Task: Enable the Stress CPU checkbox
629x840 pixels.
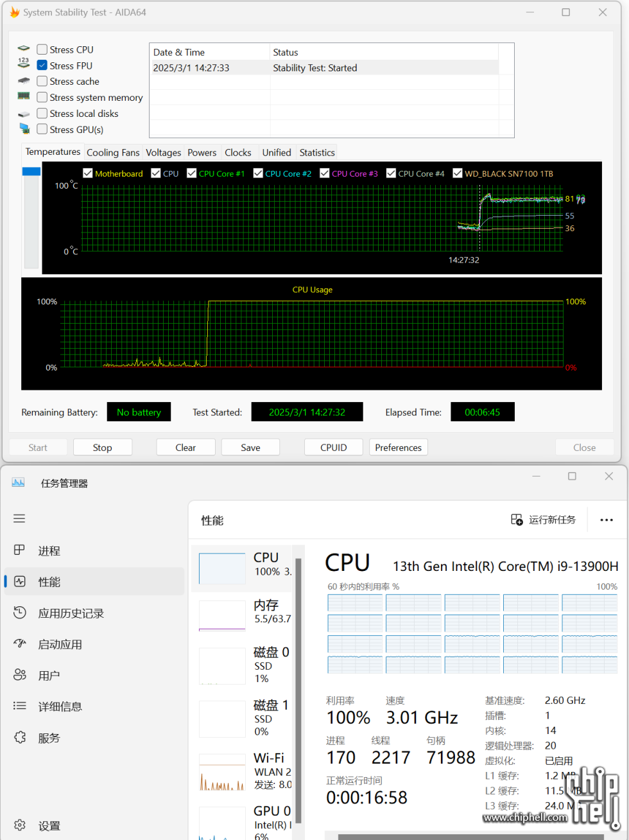Action: tap(42, 49)
